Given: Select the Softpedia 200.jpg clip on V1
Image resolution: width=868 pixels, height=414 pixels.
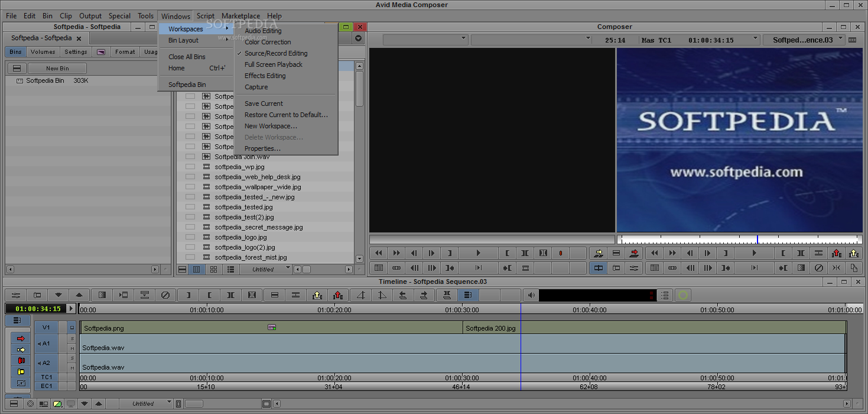Looking at the screenshot, I should [655, 328].
